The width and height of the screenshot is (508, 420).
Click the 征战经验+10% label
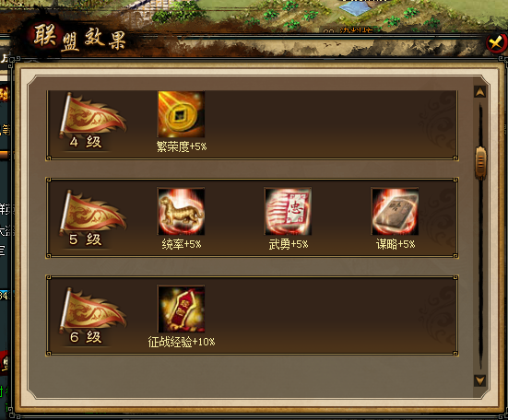(x=182, y=342)
